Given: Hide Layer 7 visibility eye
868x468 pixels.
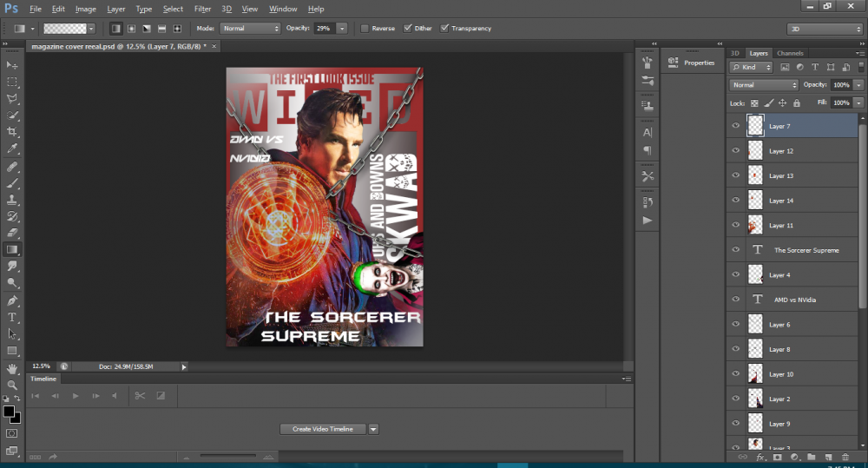Looking at the screenshot, I should point(736,126).
